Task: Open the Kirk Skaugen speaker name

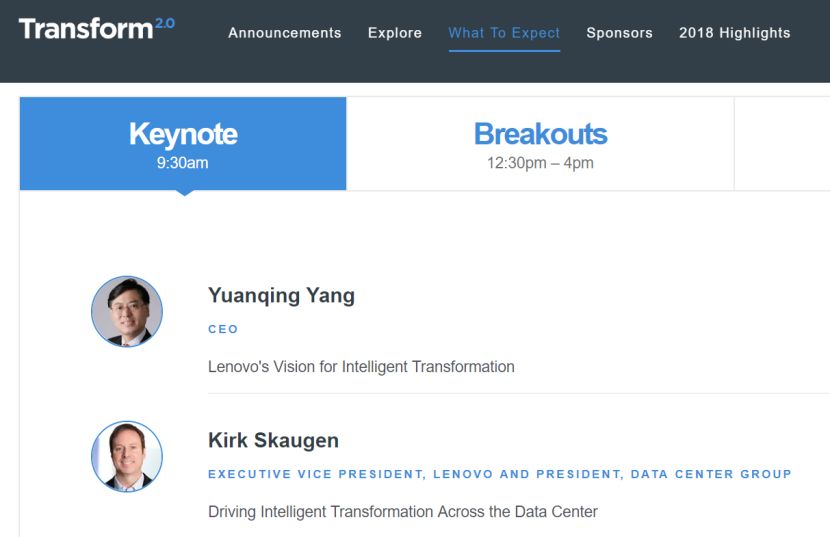Action: 273,440
